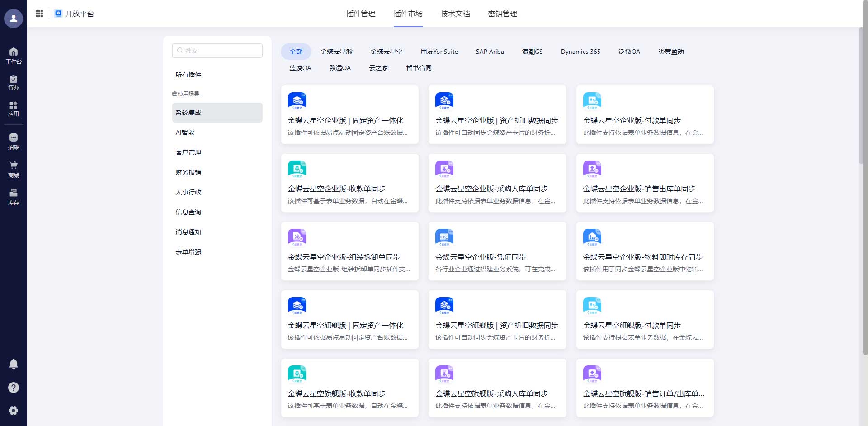Screen dimensions: 868x426
Task: Open 金蝶云星空旗舰版-付款单同步 plugin title
Action: coord(632,325)
